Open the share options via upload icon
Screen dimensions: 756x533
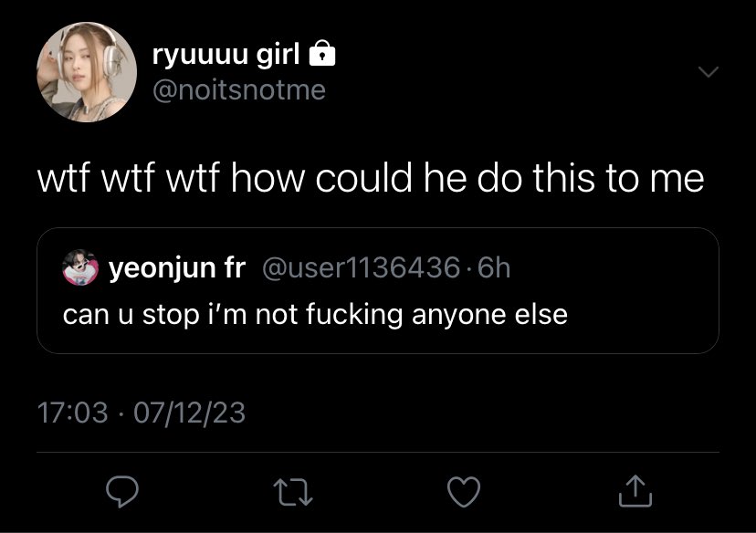point(635,491)
